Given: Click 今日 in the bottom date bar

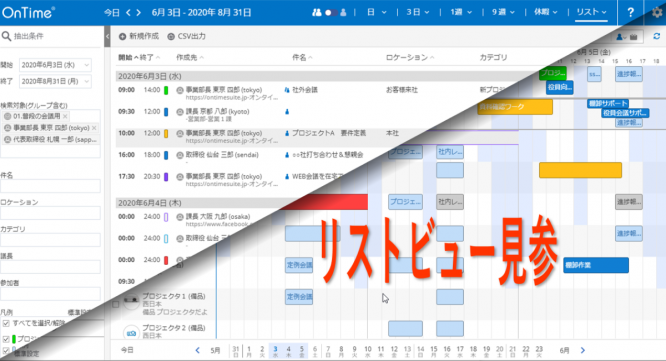Looking at the screenshot, I should coord(127,350).
